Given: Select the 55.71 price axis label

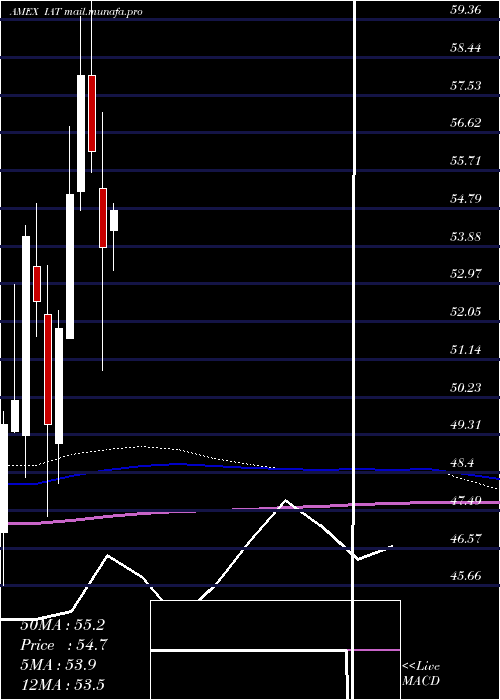Looking at the screenshot, I should (x=466, y=160).
